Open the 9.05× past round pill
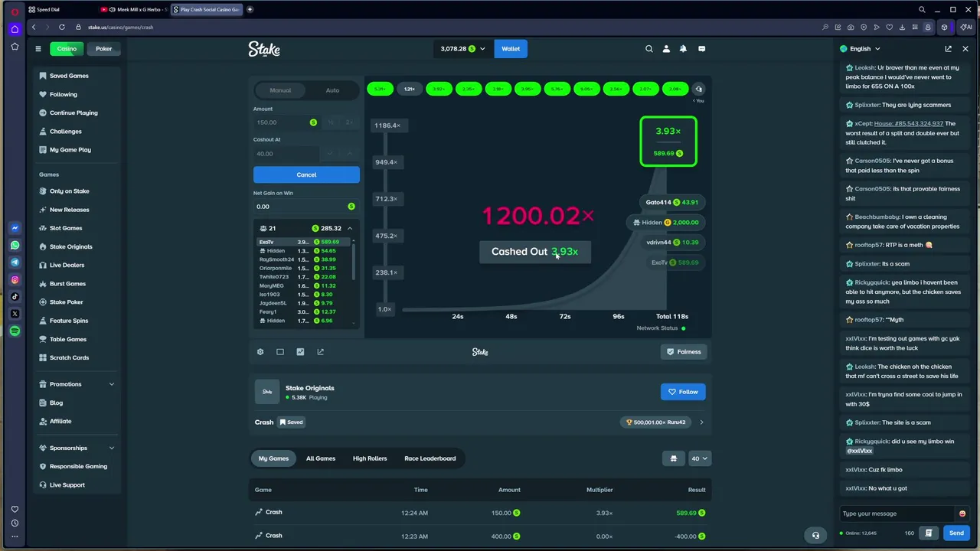980x551 pixels. [586, 89]
